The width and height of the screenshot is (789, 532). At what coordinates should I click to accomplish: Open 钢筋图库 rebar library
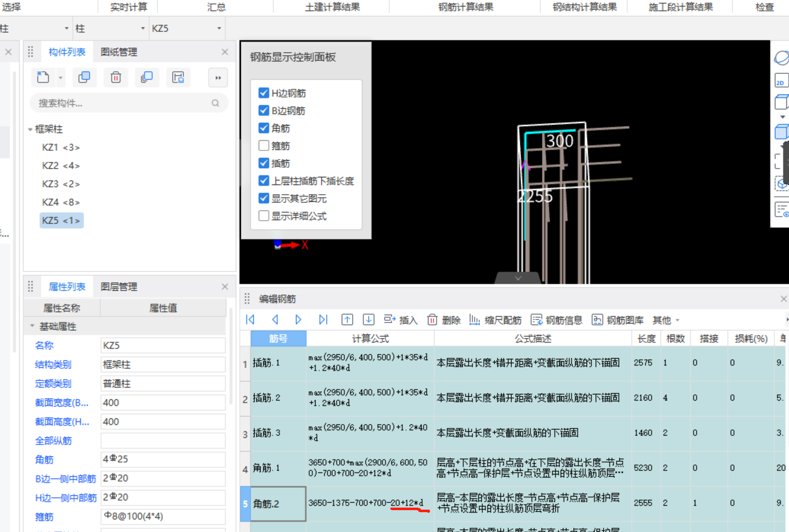coord(618,320)
